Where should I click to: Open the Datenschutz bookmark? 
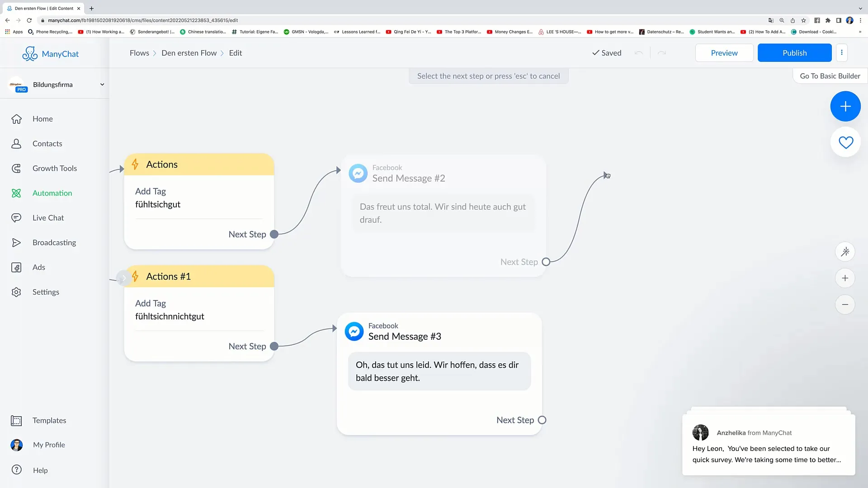click(x=661, y=32)
